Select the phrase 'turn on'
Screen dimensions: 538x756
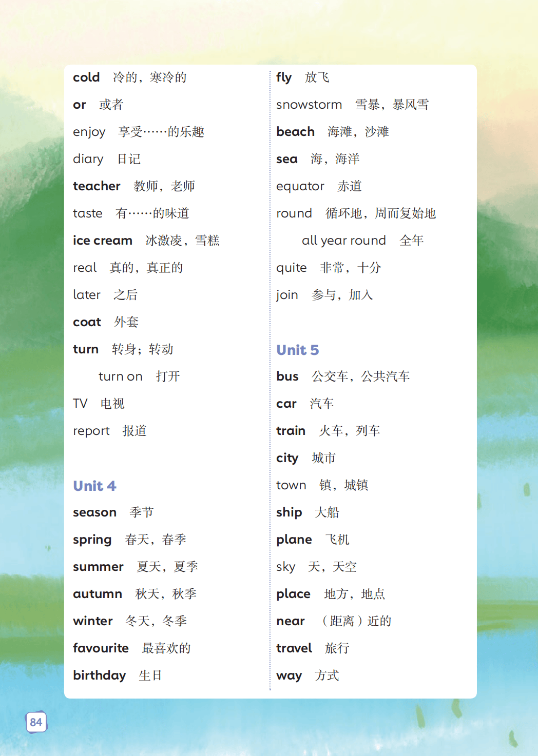pos(120,376)
